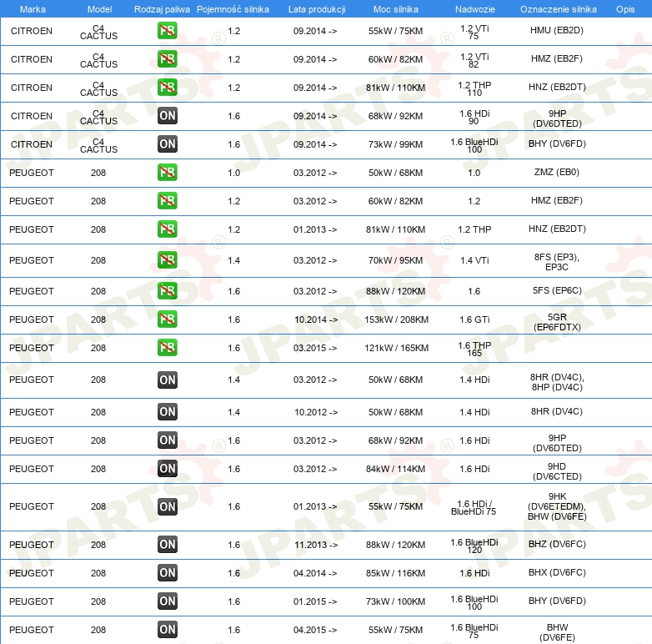Select date 11.2013 ->

pyautogui.click(x=316, y=545)
